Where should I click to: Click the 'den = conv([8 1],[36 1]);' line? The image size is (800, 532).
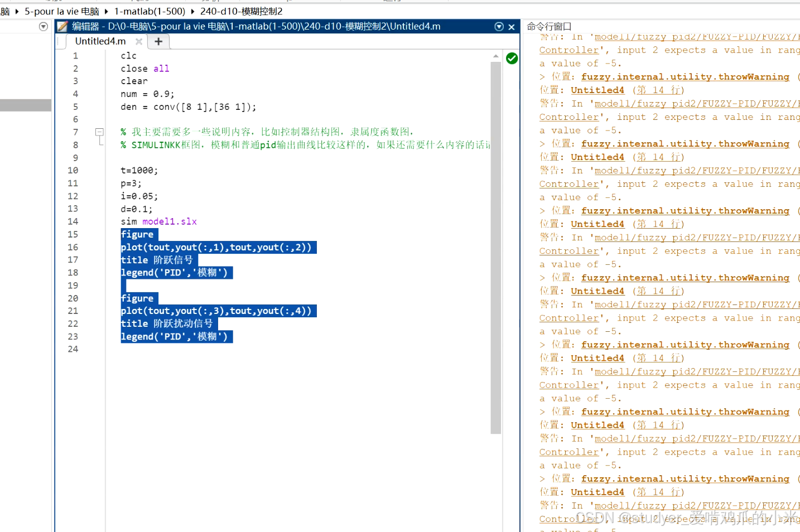(189, 107)
